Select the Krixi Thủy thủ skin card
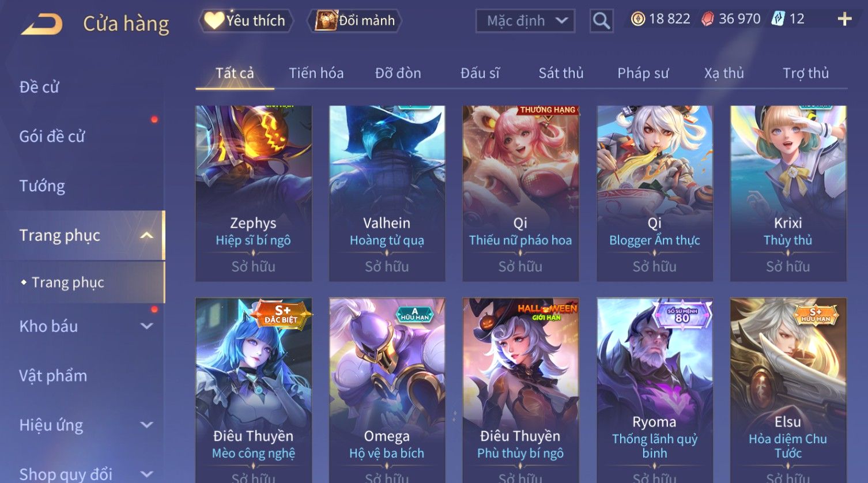The width and height of the screenshot is (868, 483). click(x=788, y=194)
